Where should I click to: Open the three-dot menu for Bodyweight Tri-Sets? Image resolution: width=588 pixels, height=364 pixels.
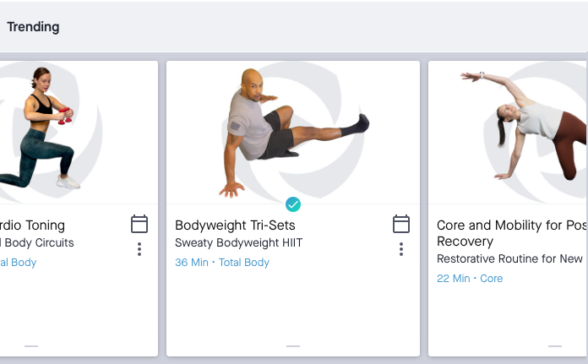click(x=401, y=249)
